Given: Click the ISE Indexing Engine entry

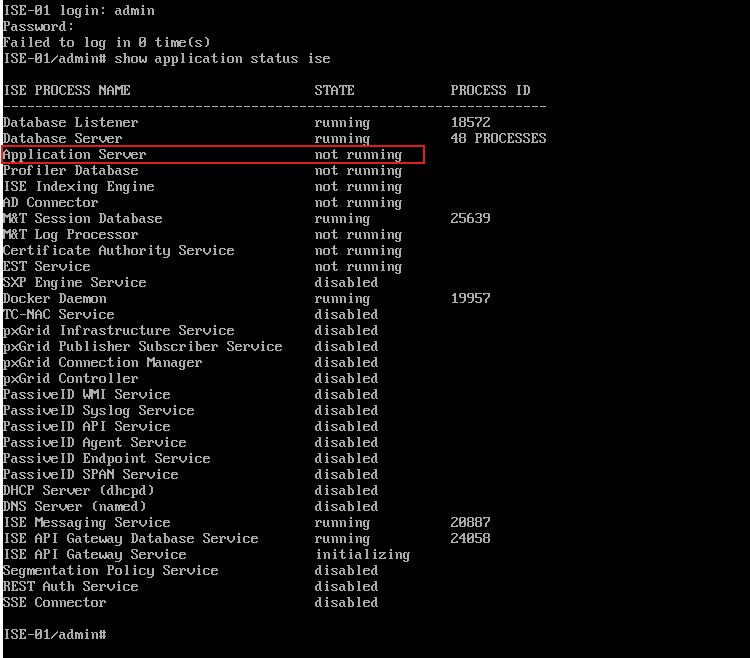Looking at the screenshot, I should coord(78,187).
